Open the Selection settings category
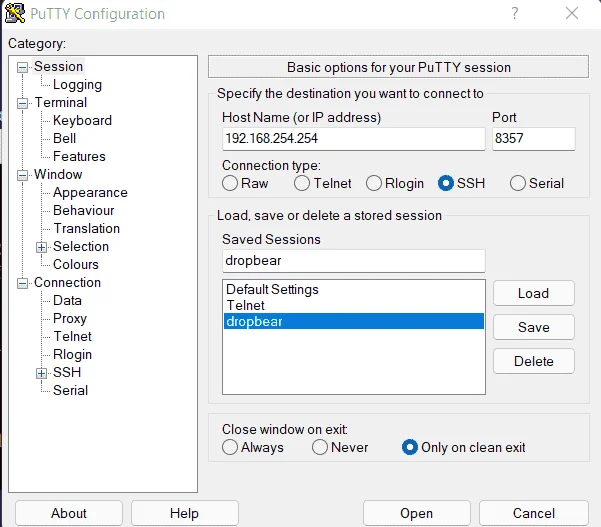Image resolution: width=601 pixels, height=527 pixels. click(81, 246)
